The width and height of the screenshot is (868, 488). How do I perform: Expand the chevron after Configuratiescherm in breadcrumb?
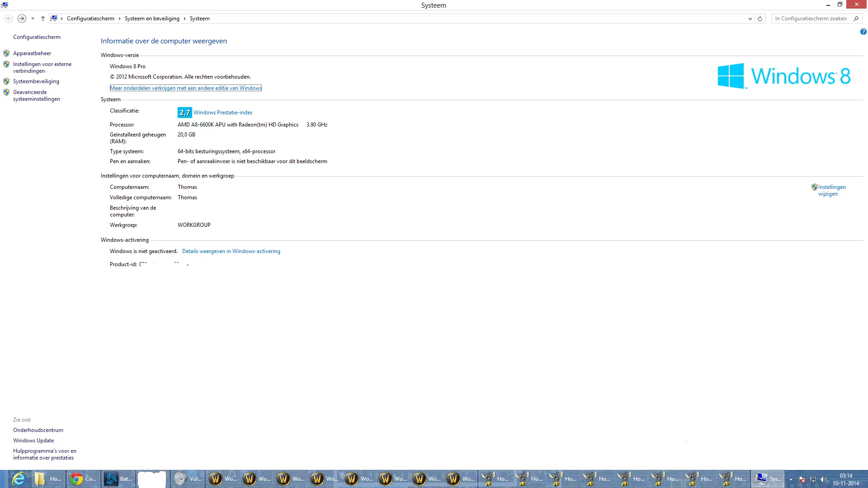coord(120,19)
